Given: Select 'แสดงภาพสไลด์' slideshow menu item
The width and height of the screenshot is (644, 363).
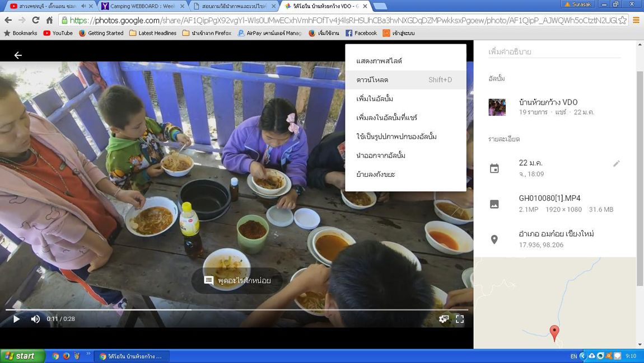Looking at the screenshot, I should (x=405, y=61).
